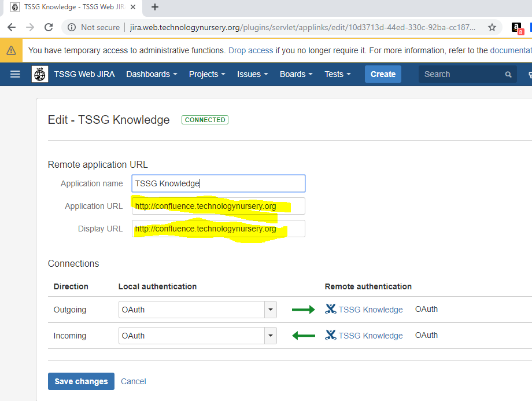Click the Create button
532x401 pixels.
(383, 74)
